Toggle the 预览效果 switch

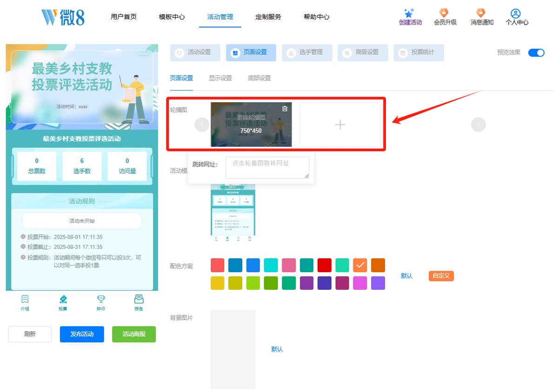(536, 52)
